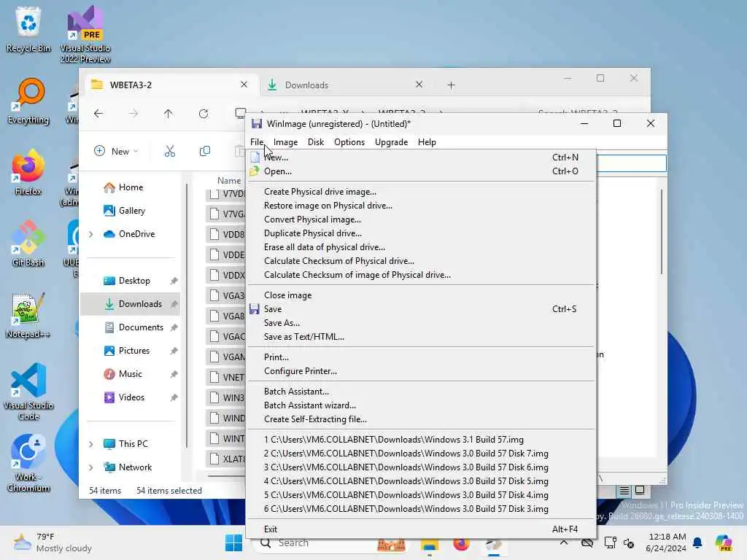Select Erase all data of physical drive...

(421, 246)
